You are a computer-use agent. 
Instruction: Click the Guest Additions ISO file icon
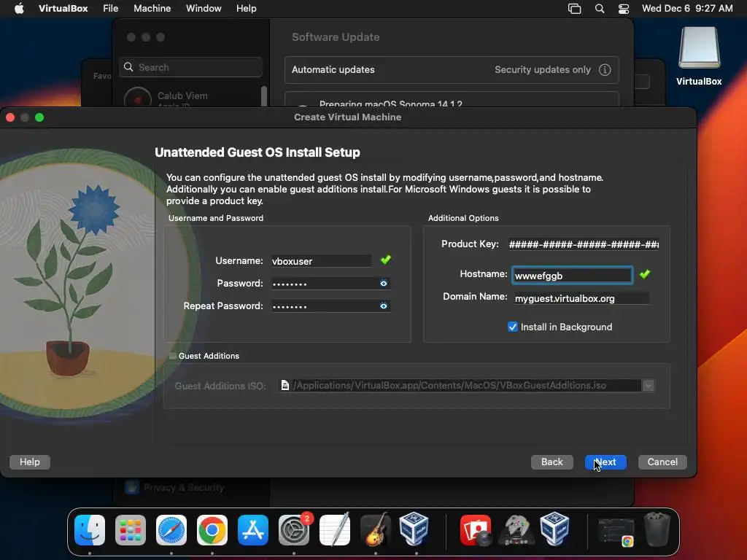coord(285,385)
